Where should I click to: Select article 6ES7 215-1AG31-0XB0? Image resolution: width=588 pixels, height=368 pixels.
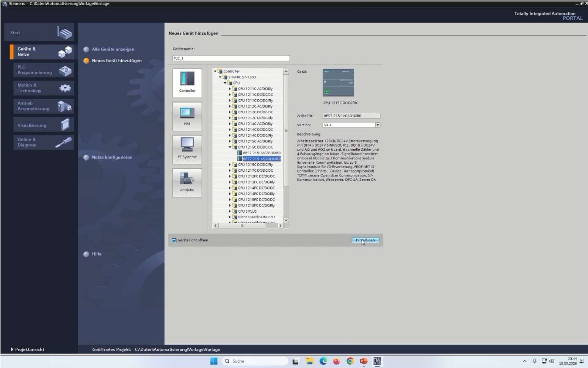262,153
